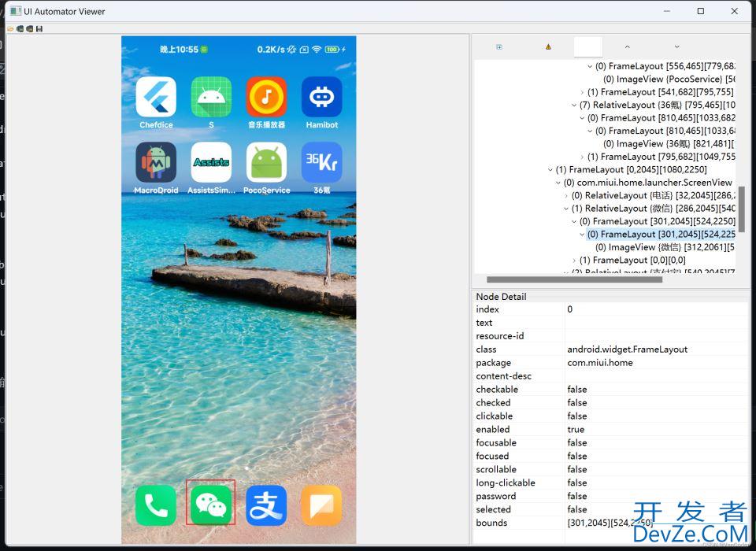
Task: Select the orange notes dock icon
Action: click(x=321, y=505)
